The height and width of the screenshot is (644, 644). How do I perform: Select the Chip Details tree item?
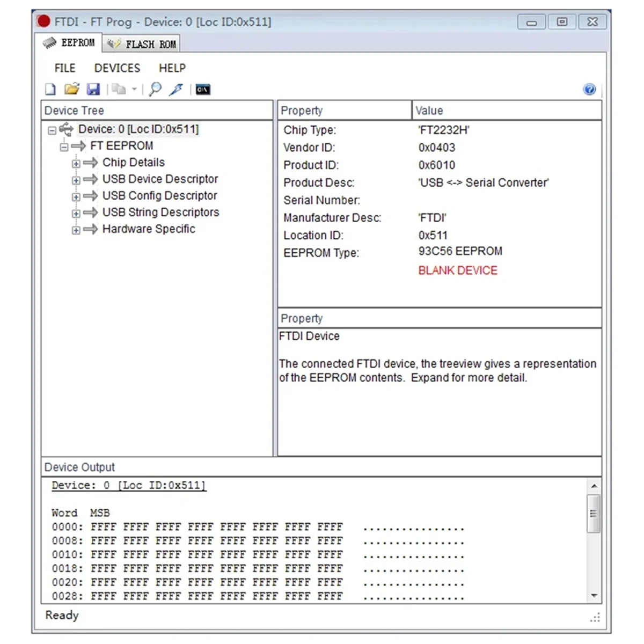coord(134,163)
